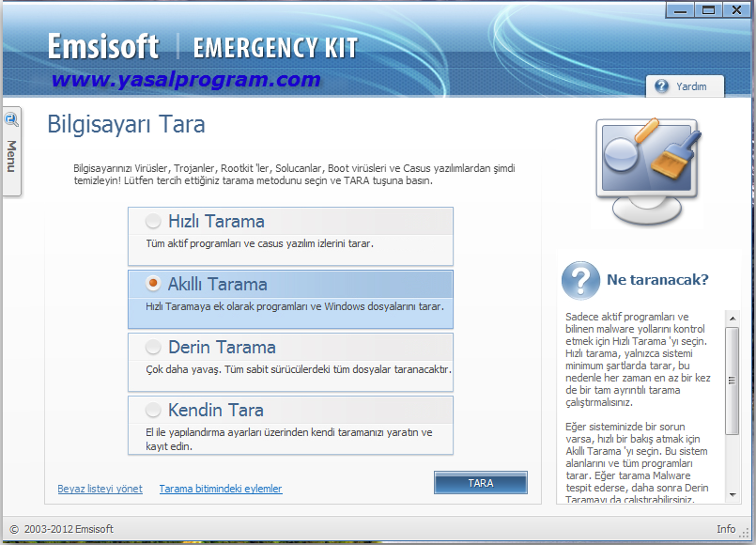
Task: Click the Derin Tarama description text
Action: click(x=299, y=369)
